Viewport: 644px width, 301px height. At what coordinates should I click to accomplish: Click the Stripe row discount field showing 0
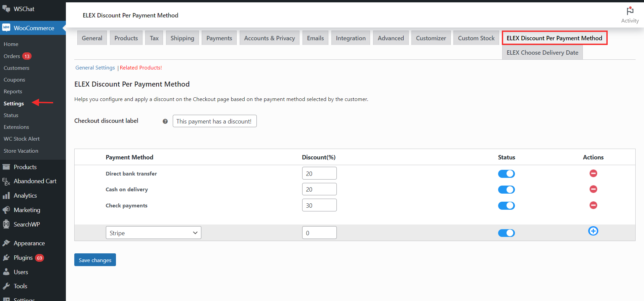coord(319,233)
